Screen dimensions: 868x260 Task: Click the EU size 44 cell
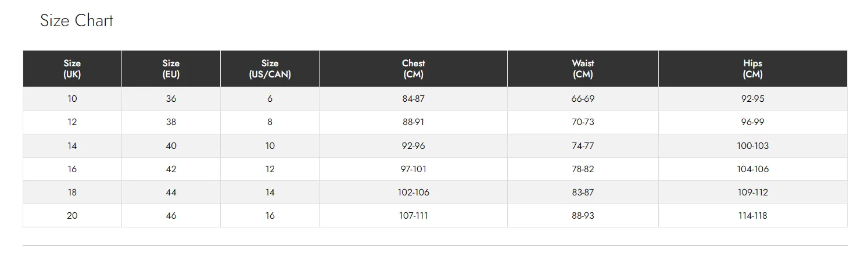171,192
